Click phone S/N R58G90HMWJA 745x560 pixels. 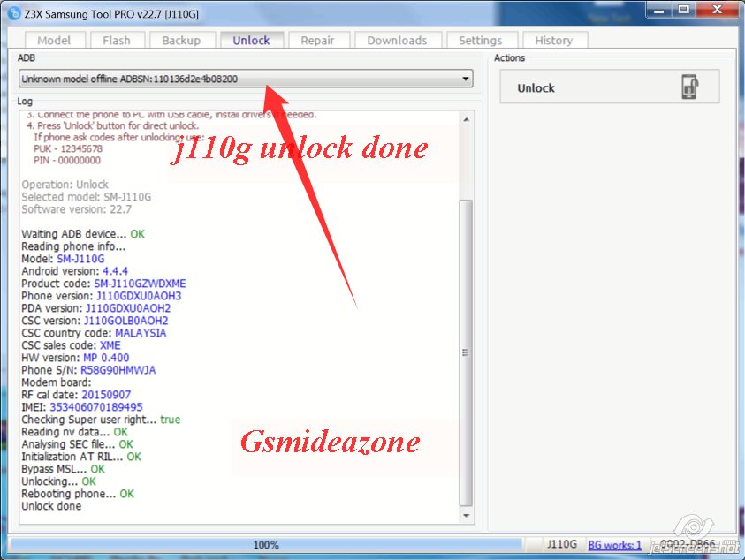[118, 370]
